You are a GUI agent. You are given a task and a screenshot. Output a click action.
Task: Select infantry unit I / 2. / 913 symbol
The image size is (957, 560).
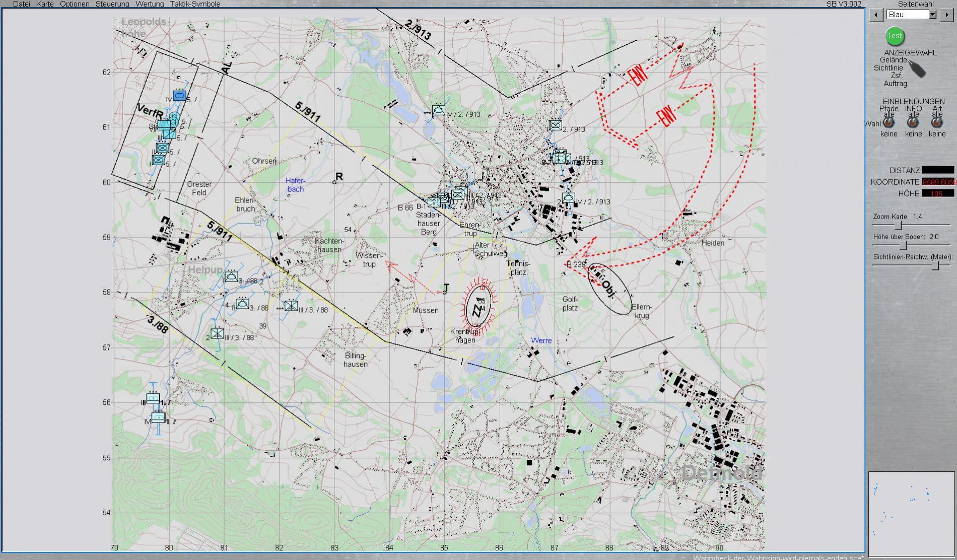point(556,125)
